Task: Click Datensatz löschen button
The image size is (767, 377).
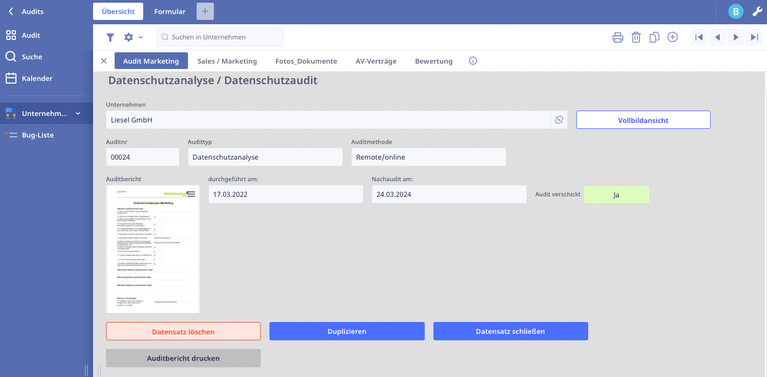Action: (x=183, y=331)
